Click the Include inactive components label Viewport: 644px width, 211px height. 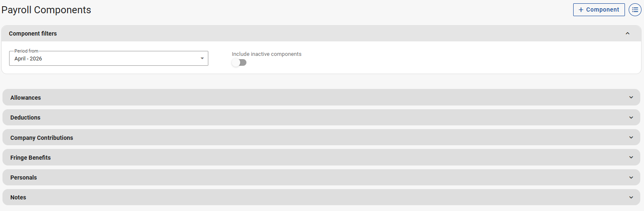point(266,54)
